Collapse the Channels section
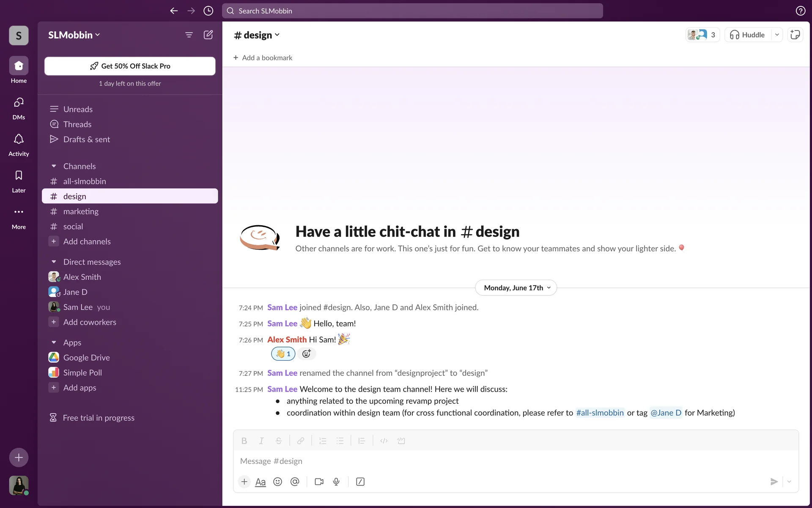 click(54, 166)
